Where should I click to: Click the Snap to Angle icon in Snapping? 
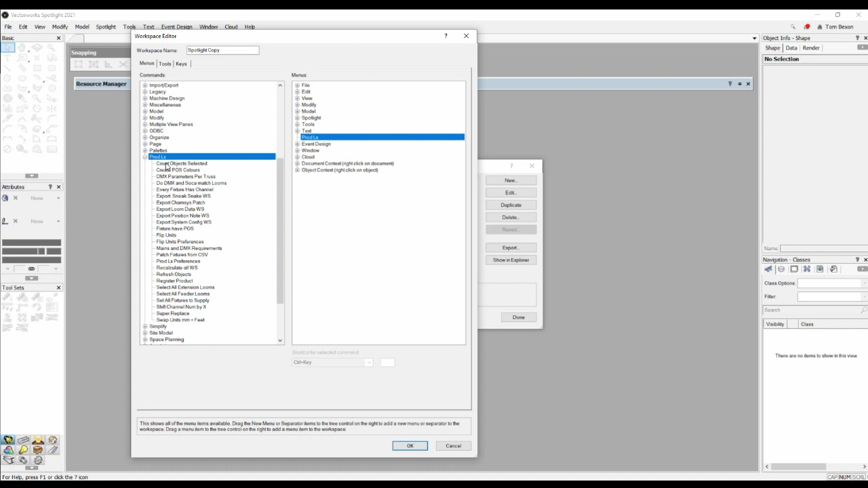coord(108,64)
